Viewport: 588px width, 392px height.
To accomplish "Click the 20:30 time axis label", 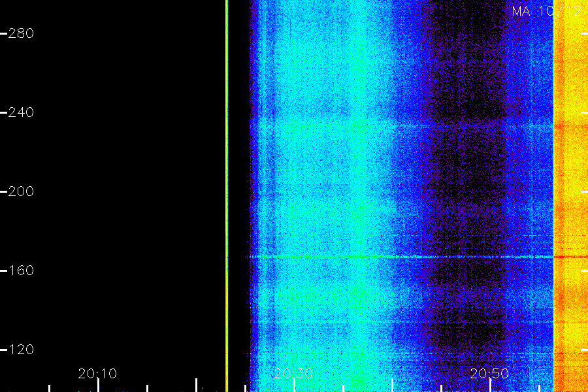I will [293, 374].
